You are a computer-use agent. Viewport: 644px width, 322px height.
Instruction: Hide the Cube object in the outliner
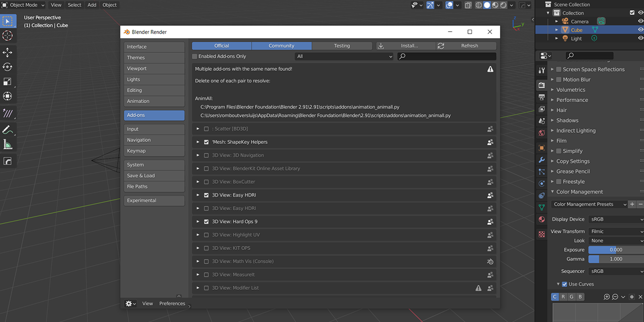pos(640,30)
